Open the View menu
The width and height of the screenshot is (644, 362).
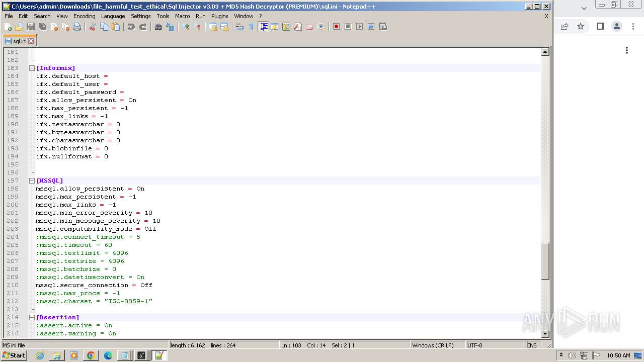pyautogui.click(x=62, y=16)
